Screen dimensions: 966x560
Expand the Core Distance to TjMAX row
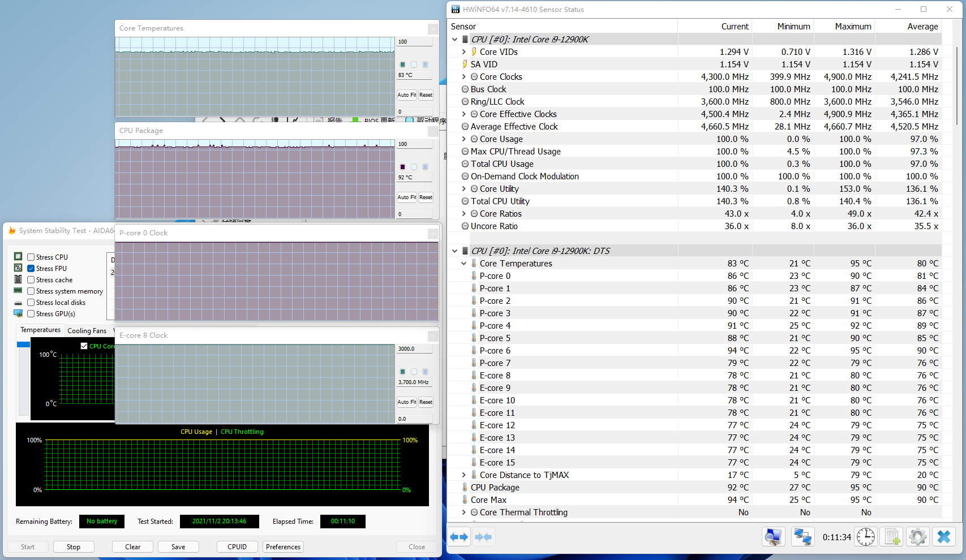464,475
